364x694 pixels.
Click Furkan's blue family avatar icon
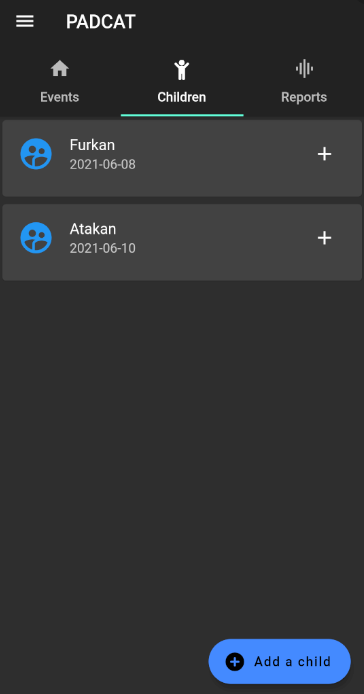click(x=36, y=154)
